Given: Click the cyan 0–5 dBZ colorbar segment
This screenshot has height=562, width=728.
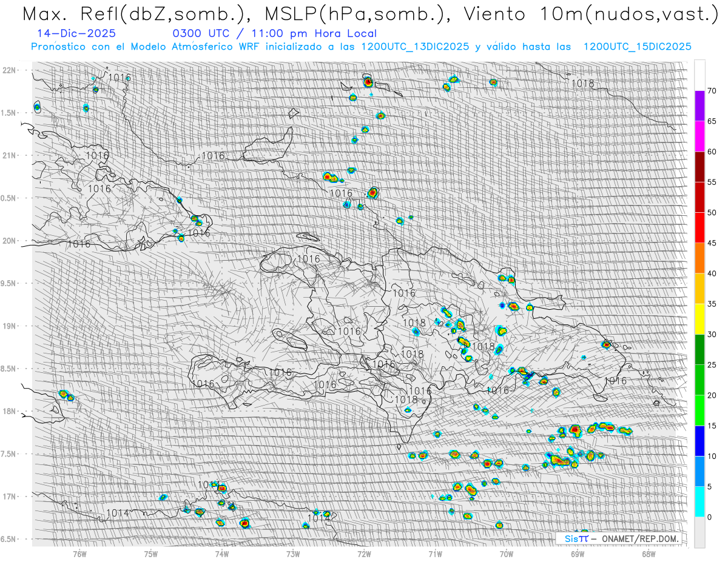Looking at the screenshot, I should [699, 502].
